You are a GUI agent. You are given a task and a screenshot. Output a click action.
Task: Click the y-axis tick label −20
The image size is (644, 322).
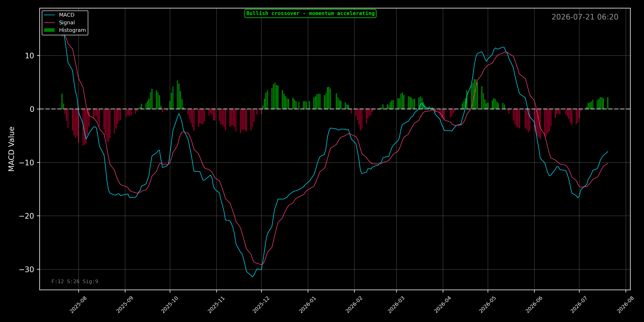(x=26, y=216)
